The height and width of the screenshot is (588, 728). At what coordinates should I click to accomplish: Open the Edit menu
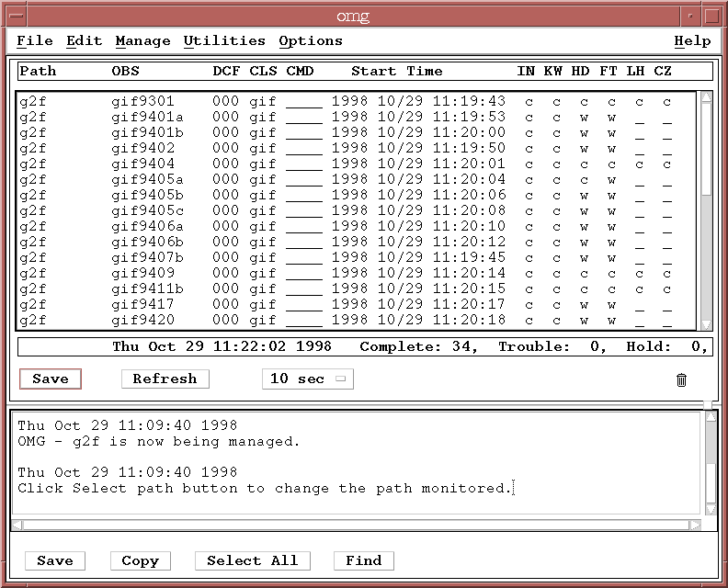84,41
